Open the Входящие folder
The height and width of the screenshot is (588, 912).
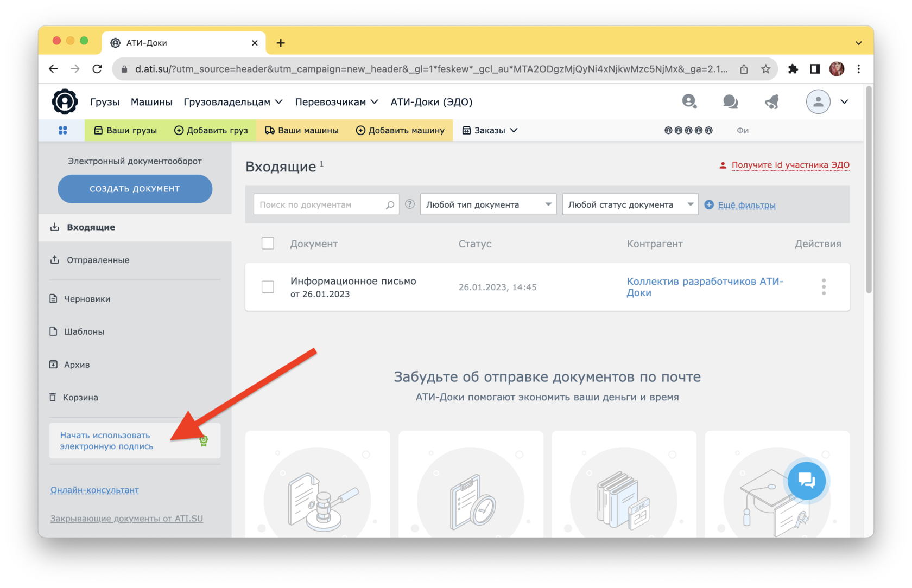(135, 227)
